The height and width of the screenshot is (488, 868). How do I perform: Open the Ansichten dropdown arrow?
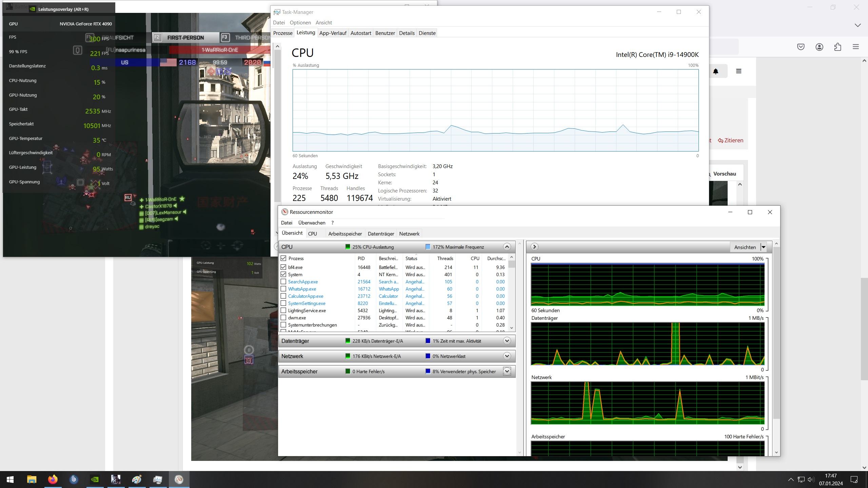pyautogui.click(x=764, y=247)
